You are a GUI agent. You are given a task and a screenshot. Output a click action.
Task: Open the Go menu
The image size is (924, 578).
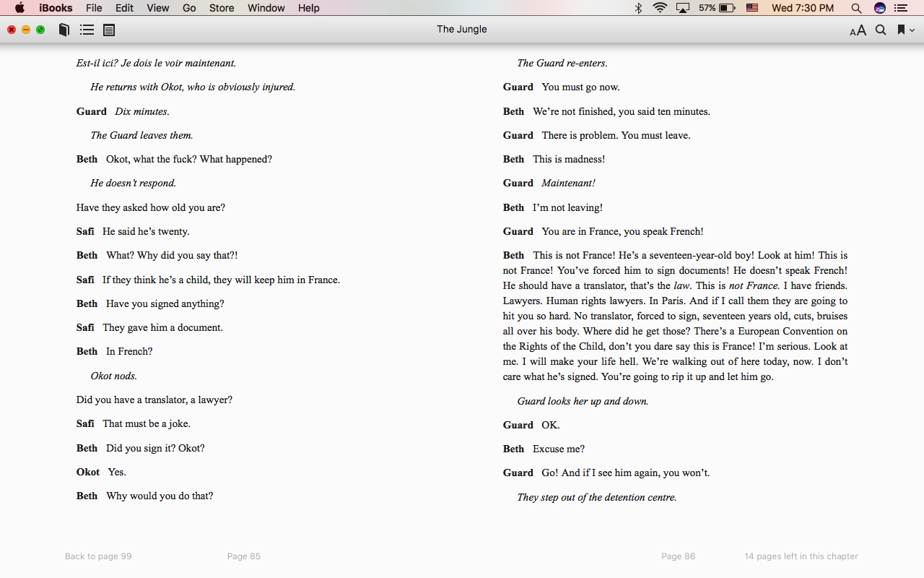click(189, 8)
